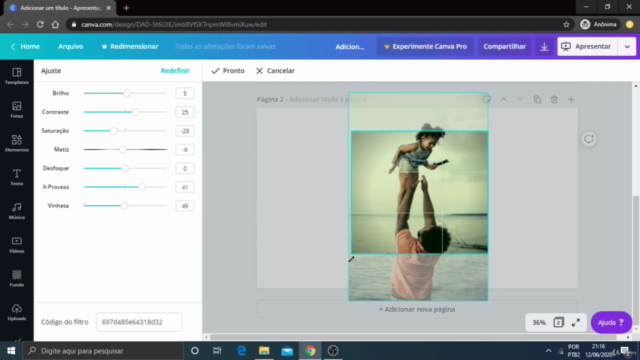The height and width of the screenshot is (360, 640).
Task: Open the Elementos sidebar panel
Action: point(17,143)
